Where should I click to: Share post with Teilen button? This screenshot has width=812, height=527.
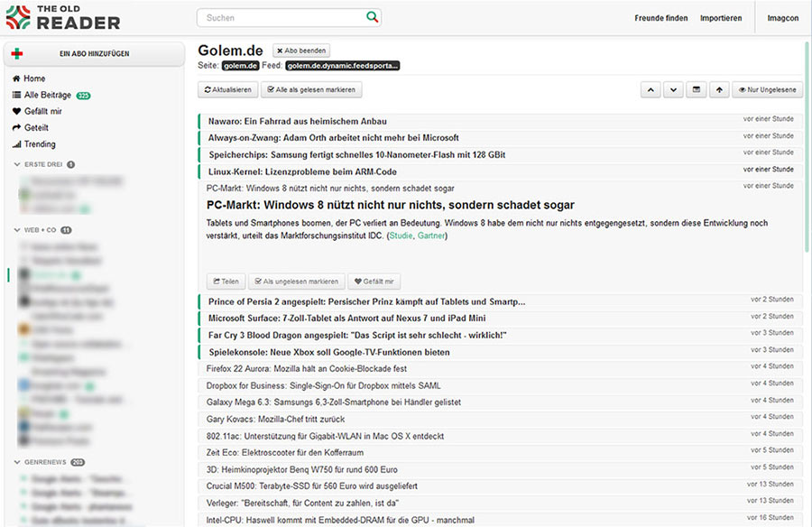tap(226, 282)
